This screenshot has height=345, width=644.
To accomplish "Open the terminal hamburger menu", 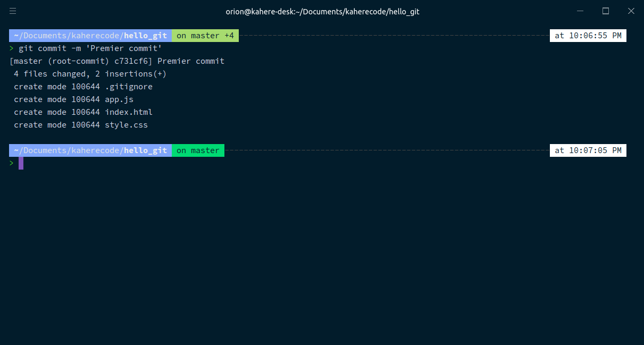I will pyautogui.click(x=13, y=11).
